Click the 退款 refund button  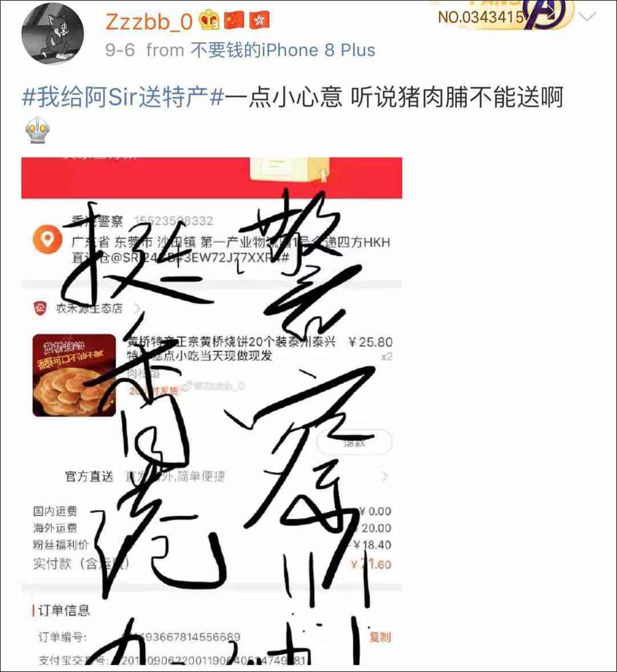354,442
